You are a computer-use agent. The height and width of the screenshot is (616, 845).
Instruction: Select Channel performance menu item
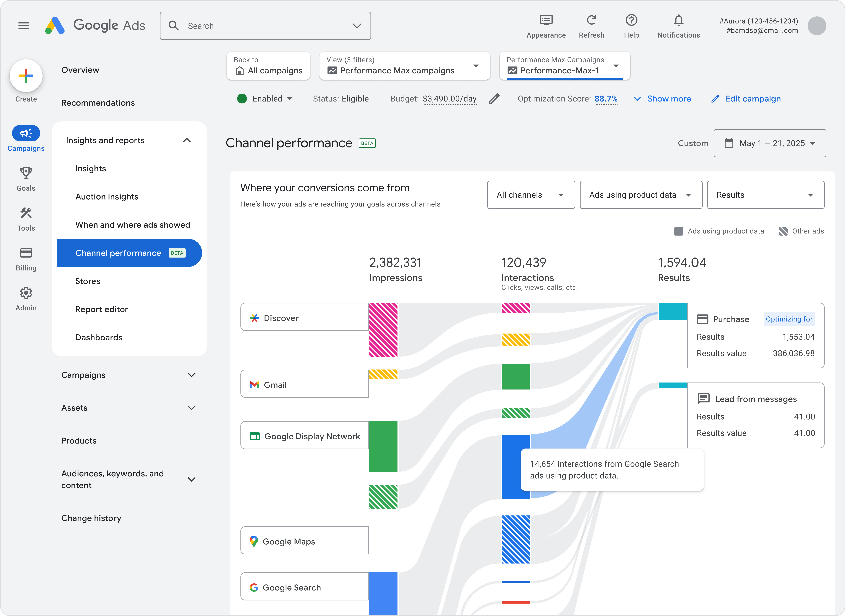pos(129,253)
